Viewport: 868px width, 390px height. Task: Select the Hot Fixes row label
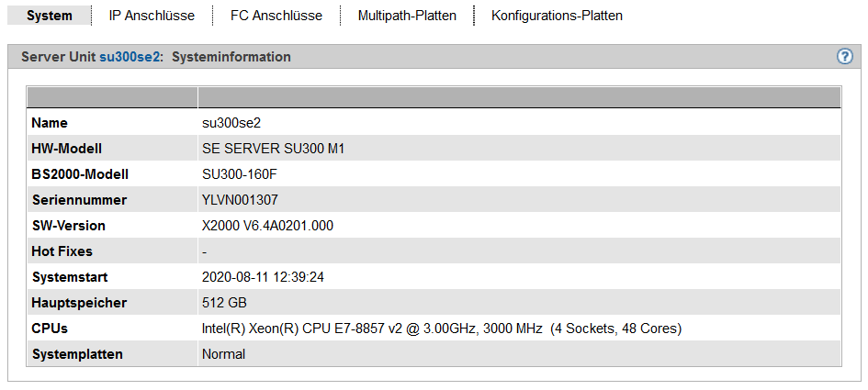coord(62,251)
